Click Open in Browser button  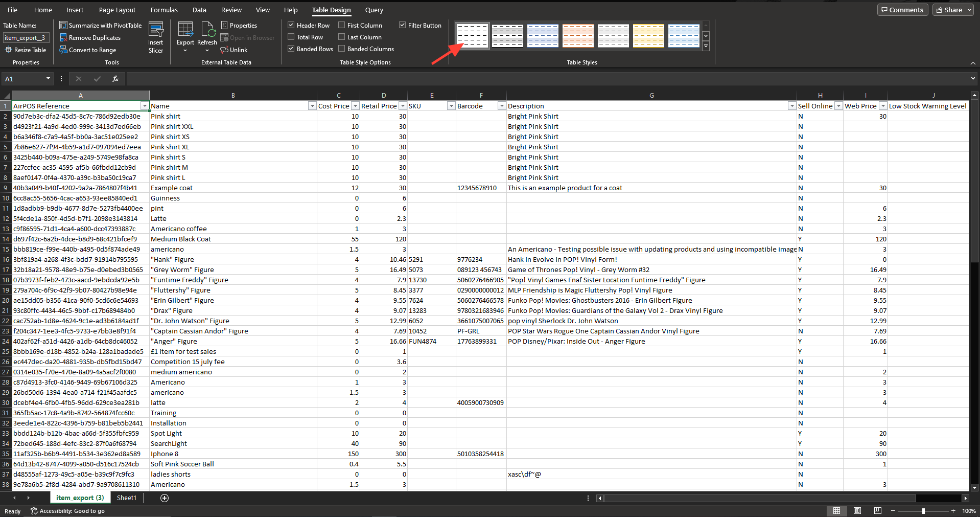pos(247,37)
